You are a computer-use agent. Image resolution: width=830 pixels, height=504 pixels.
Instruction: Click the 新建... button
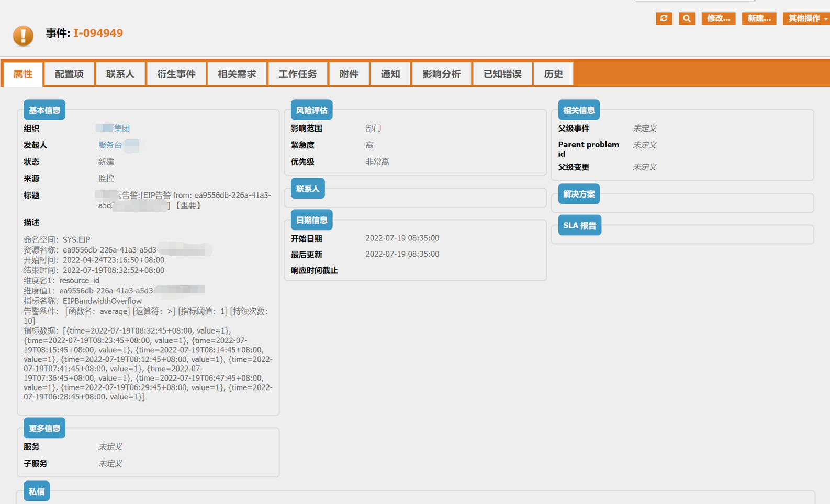[x=759, y=18]
